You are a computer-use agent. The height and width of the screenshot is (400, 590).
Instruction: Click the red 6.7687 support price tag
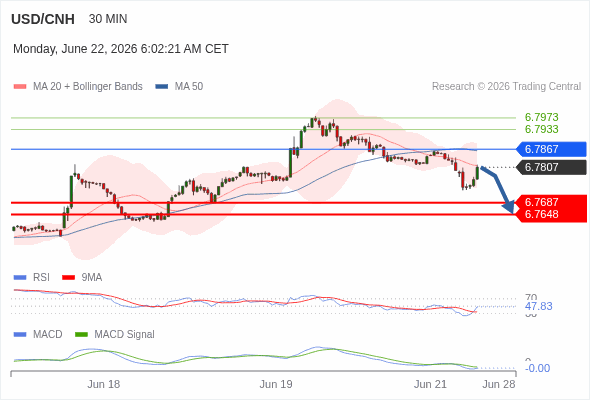(550, 202)
